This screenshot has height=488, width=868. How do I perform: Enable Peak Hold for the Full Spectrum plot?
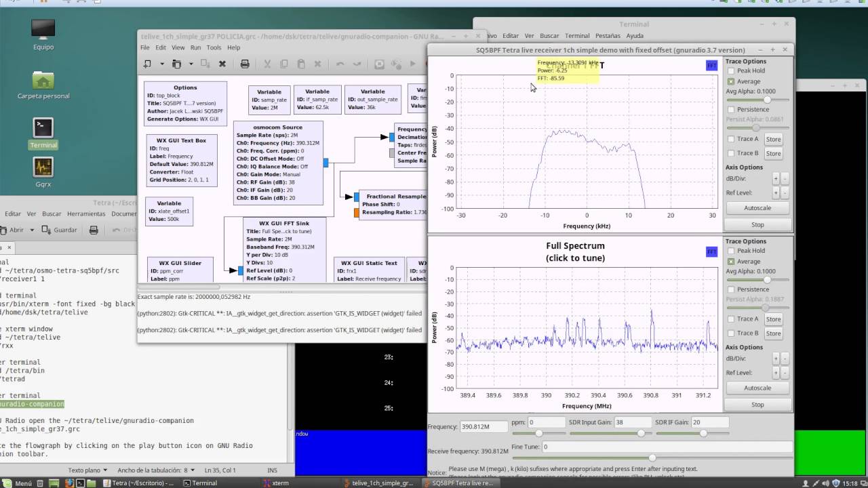[x=731, y=251]
